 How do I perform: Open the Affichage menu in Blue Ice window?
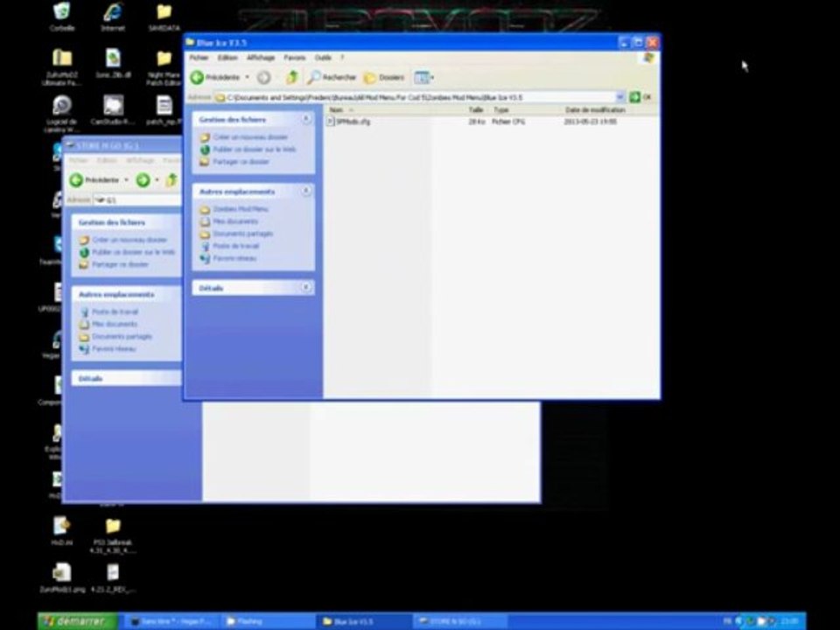261,58
